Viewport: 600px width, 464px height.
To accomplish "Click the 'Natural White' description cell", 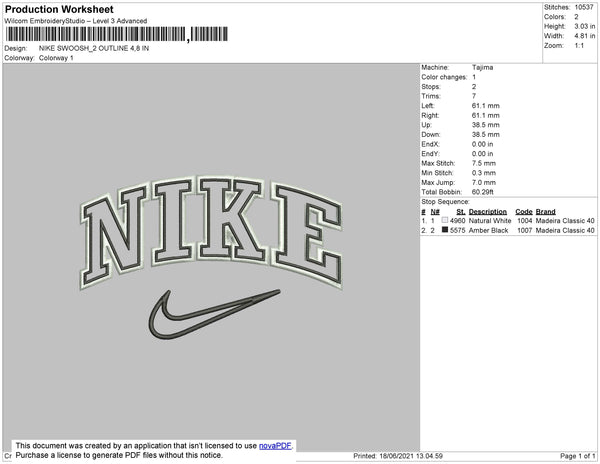I will click(490, 221).
